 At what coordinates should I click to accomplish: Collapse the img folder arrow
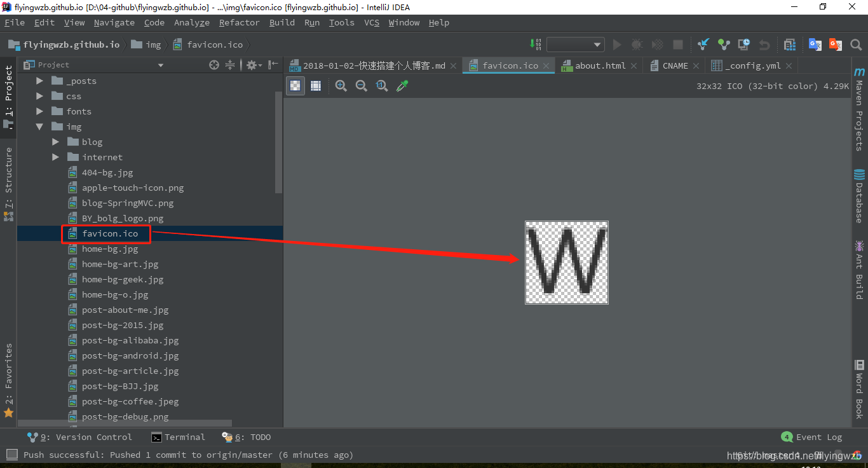pyautogui.click(x=40, y=127)
